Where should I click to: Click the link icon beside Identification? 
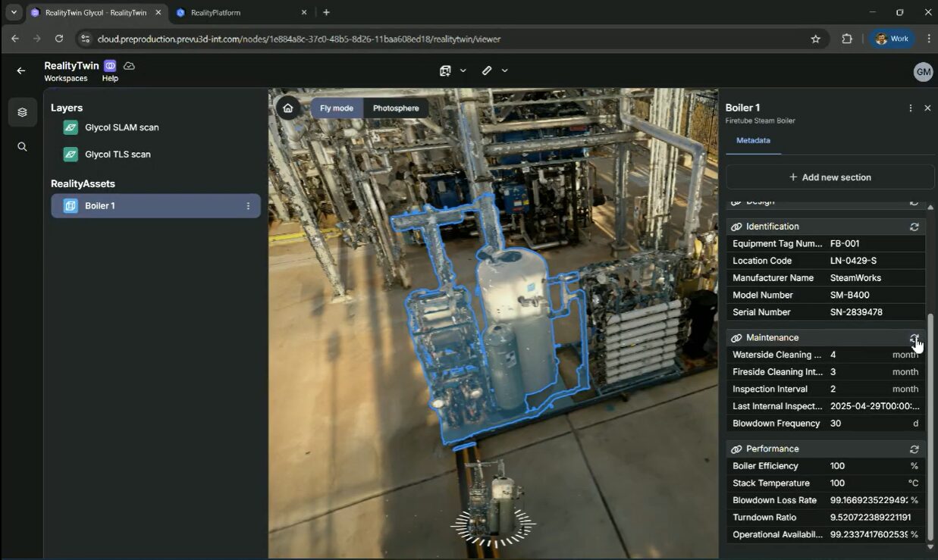736,227
